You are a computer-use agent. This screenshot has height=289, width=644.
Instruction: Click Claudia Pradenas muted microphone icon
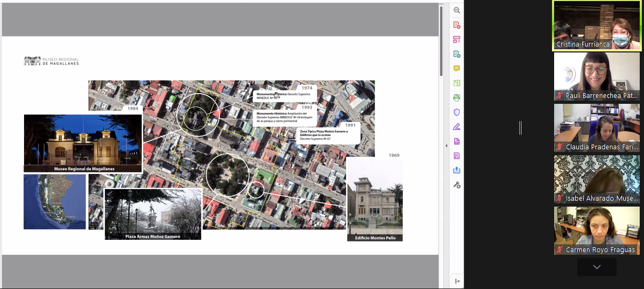click(x=559, y=147)
